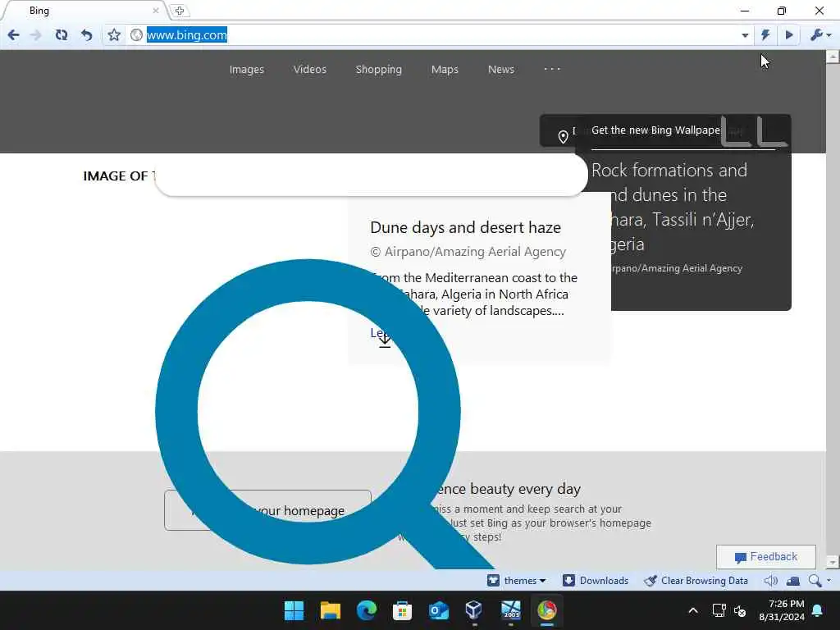840x630 pixels.
Task: Open the Windows Start menu
Action: 294,610
